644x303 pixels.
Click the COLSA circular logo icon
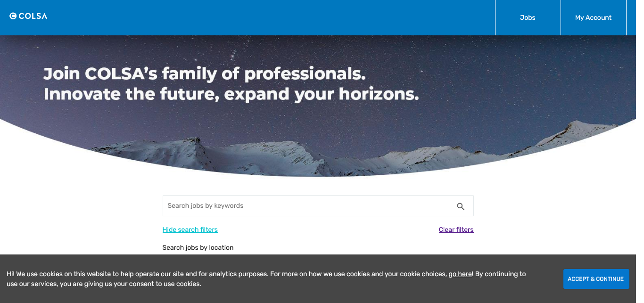(x=13, y=16)
